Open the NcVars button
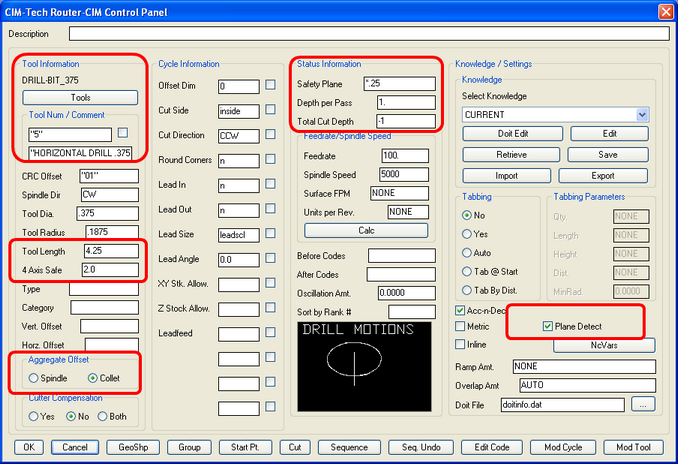The width and height of the screenshot is (678, 464). 604,345
